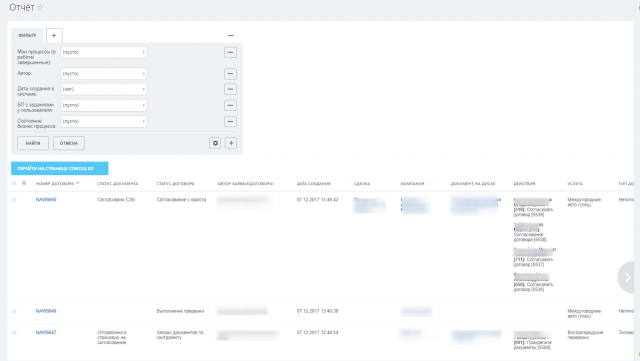Click the Дата создания column header

(313, 184)
